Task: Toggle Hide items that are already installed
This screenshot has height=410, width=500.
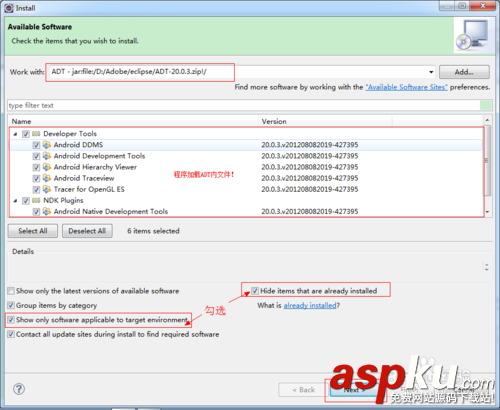Action: click(x=255, y=291)
